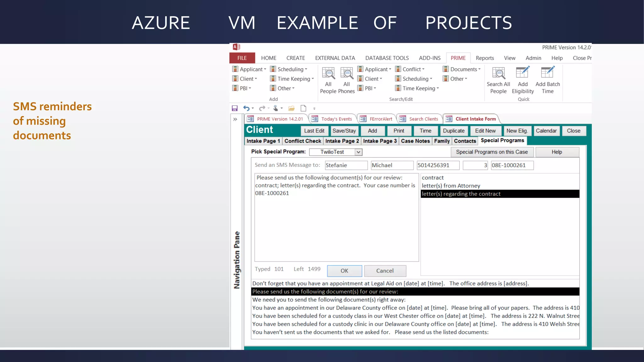This screenshot has height=362, width=644.
Task: Open Client dropdown in Add group
Action: (x=245, y=79)
